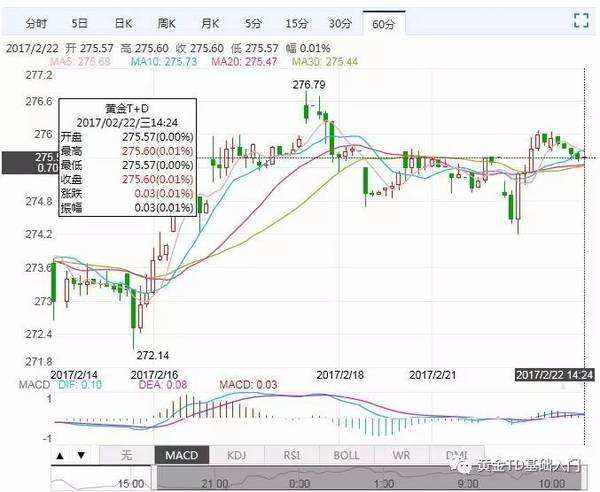
Task: Click the 2017/2/22 14:24 crosshair date label
Action: click(x=554, y=375)
